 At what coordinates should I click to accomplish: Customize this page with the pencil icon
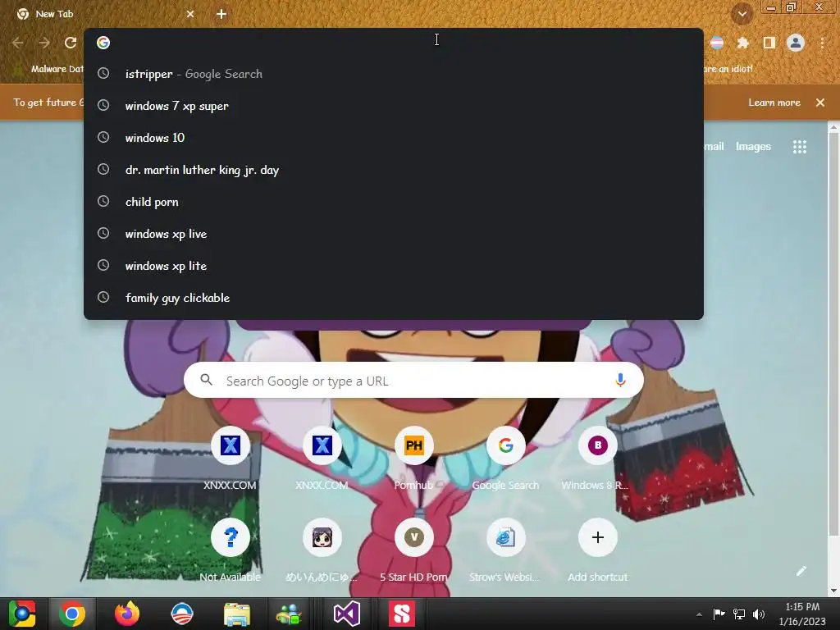tap(801, 571)
